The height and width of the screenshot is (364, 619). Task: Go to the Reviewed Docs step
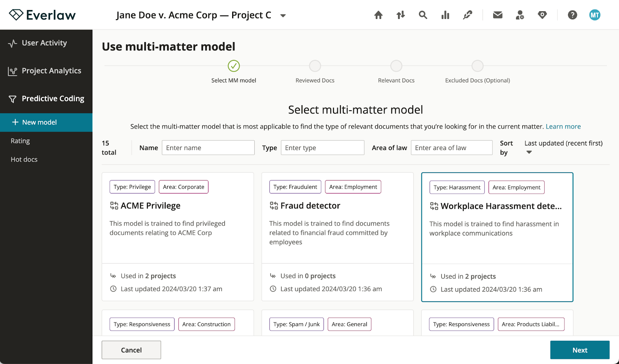coord(315,72)
